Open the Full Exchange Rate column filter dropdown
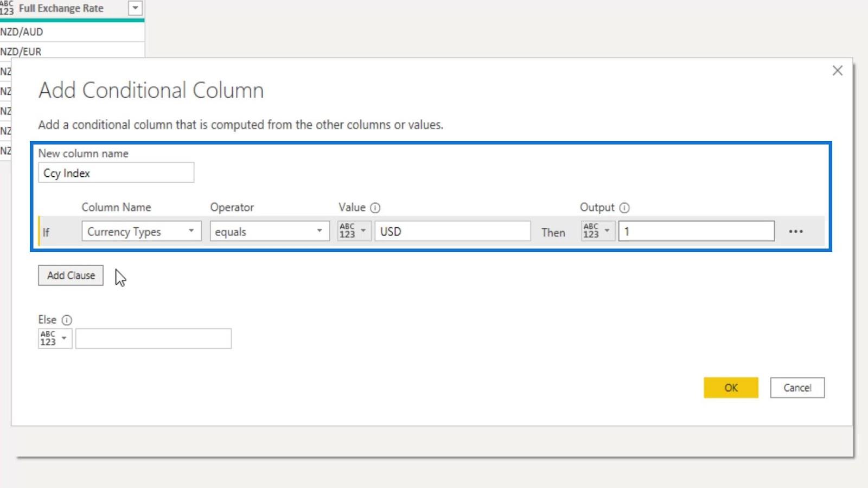This screenshot has height=488, width=868. point(135,8)
